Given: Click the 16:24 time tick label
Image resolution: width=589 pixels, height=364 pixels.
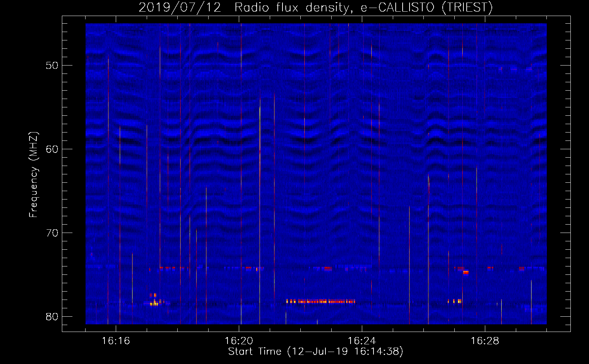Looking at the screenshot, I should [x=362, y=341].
